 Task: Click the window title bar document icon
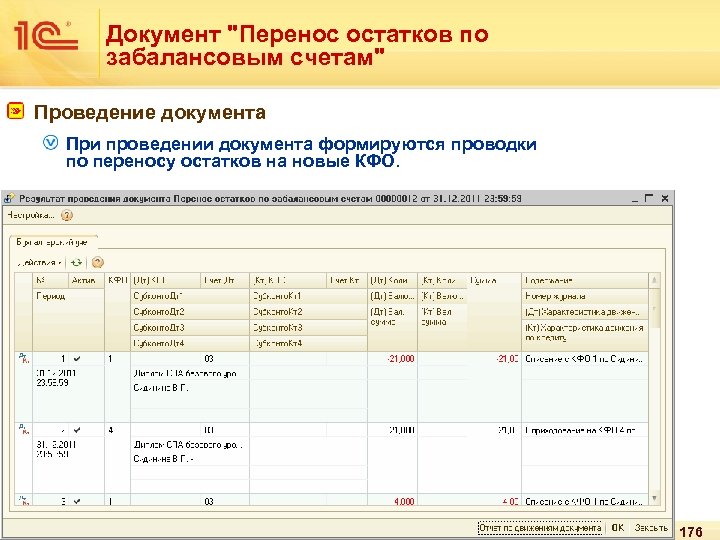[9, 198]
